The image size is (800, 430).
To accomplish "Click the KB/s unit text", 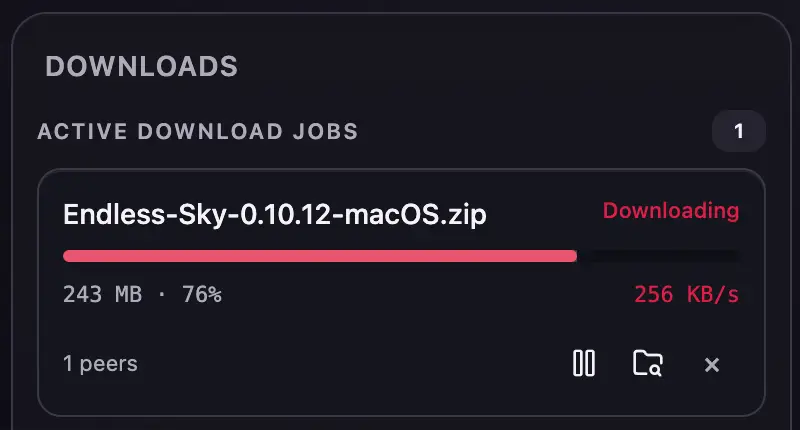I will pos(713,294).
